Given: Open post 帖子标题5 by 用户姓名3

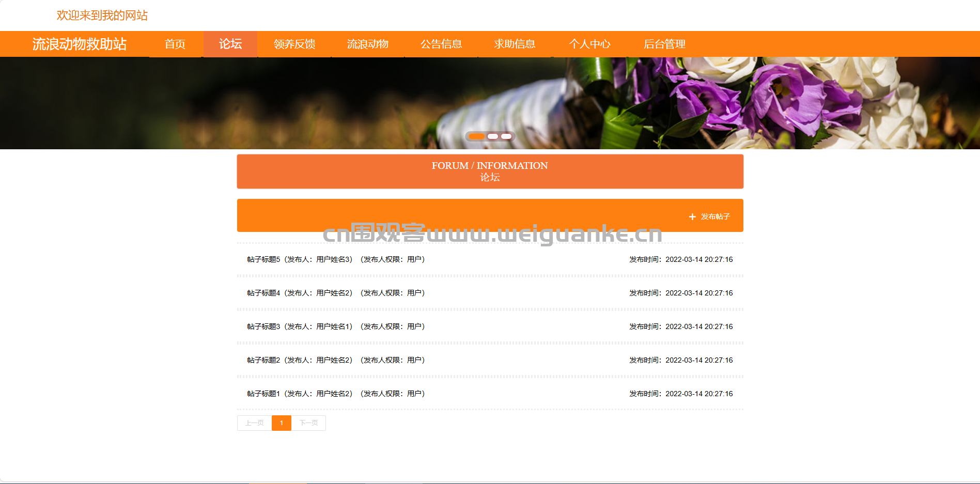Looking at the screenshot, I should 336,259.
